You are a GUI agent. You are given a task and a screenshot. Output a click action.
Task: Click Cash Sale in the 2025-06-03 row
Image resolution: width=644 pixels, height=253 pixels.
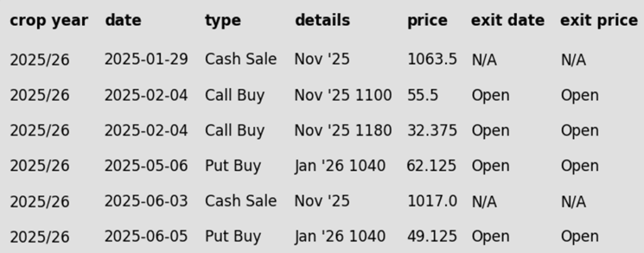click(x=241, y=201)
